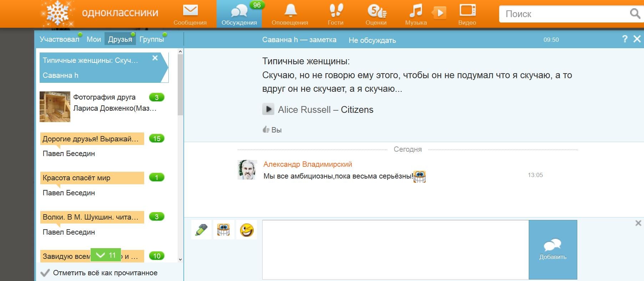The width and height of the screenshot is (644, 281).
Task: Expand 11 new discussions below
Action: [x=106, y=255]
